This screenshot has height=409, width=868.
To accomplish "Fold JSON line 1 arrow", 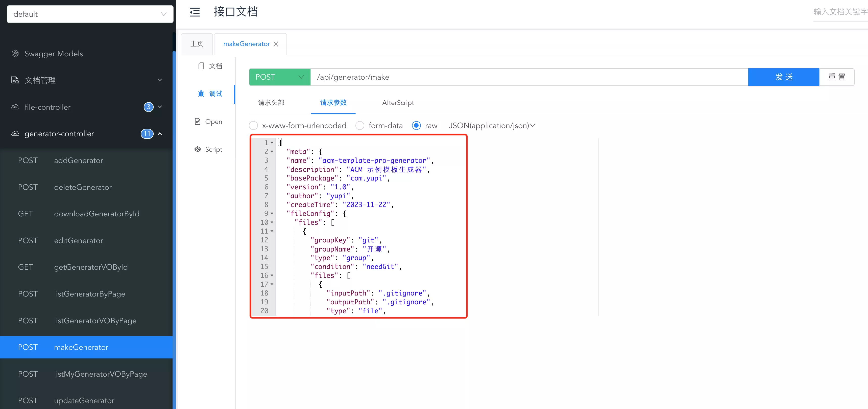I will click(x=272, y=143).
